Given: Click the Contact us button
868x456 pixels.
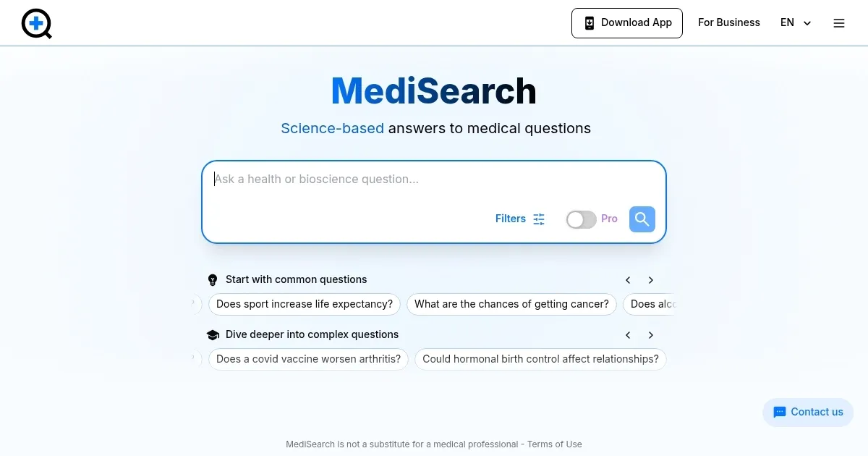Looking at the screenshot, I should 808,412.
